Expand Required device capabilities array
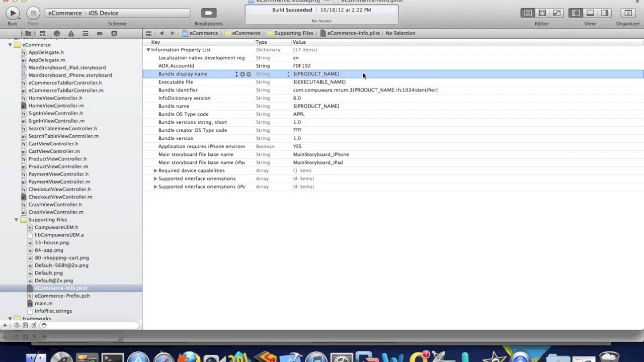644x362 pixels. point(155,170)
